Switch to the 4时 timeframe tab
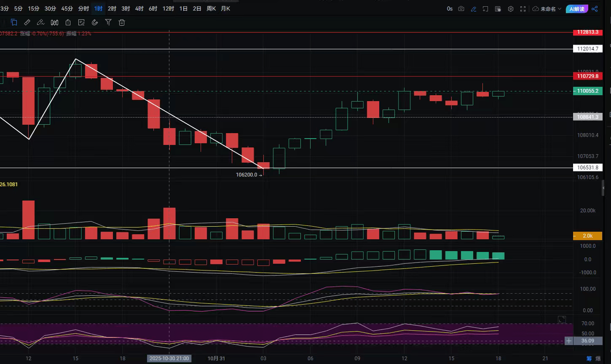This screenshot has width=611, height=364. 139,8
